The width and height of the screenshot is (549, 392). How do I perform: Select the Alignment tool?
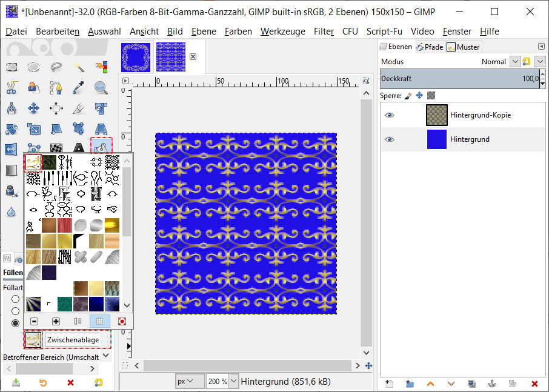pos(56,108)
